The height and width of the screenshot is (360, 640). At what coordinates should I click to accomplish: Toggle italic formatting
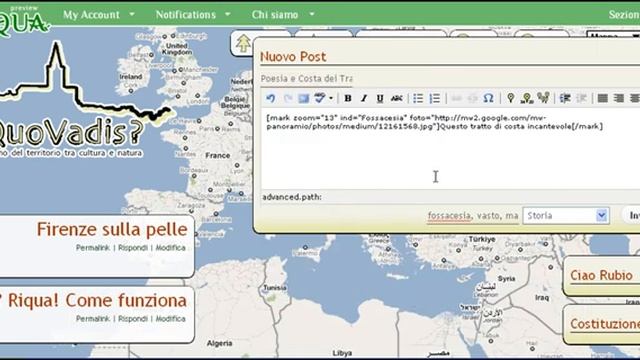[364, 98]
